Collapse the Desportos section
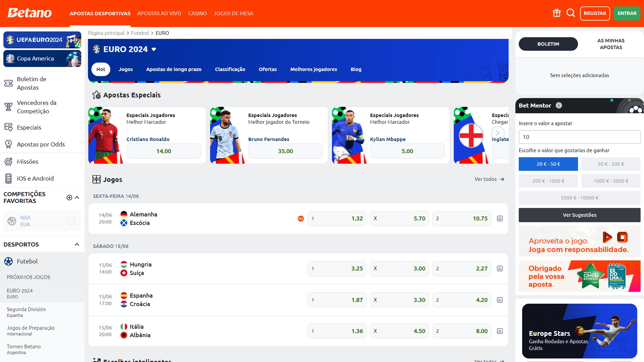 (x=77, y=244)
